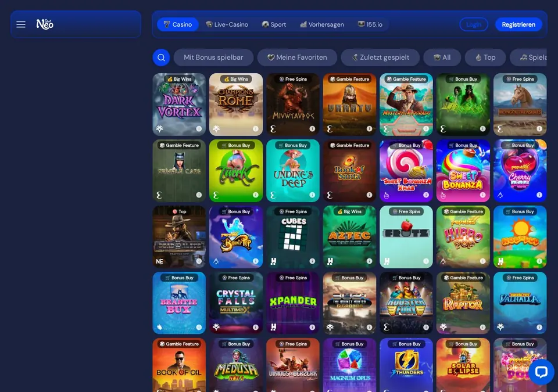Open the Medusa Hot 1 game
The width and height of the screenshot is (558, 392).
click(236, 365)
